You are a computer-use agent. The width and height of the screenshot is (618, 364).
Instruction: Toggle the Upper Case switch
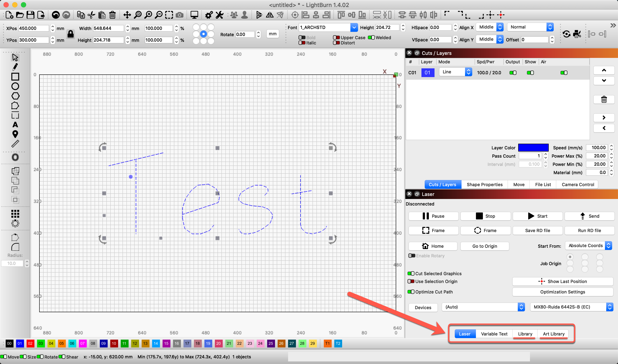click(x=336, y=37)
